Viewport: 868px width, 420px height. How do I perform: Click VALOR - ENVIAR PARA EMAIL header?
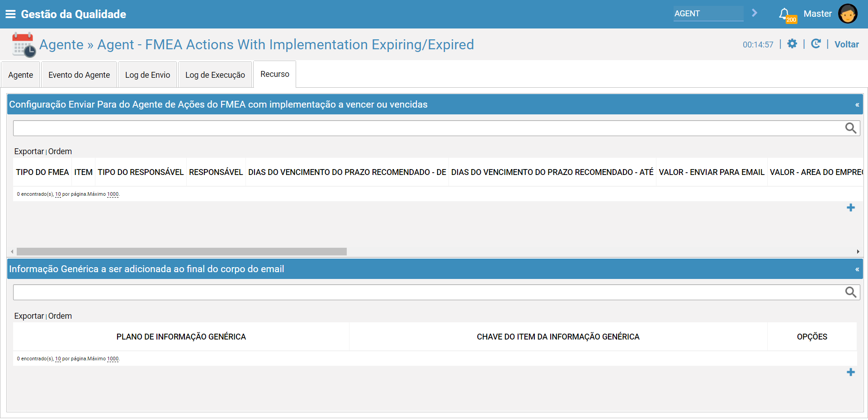coord(712,172)
